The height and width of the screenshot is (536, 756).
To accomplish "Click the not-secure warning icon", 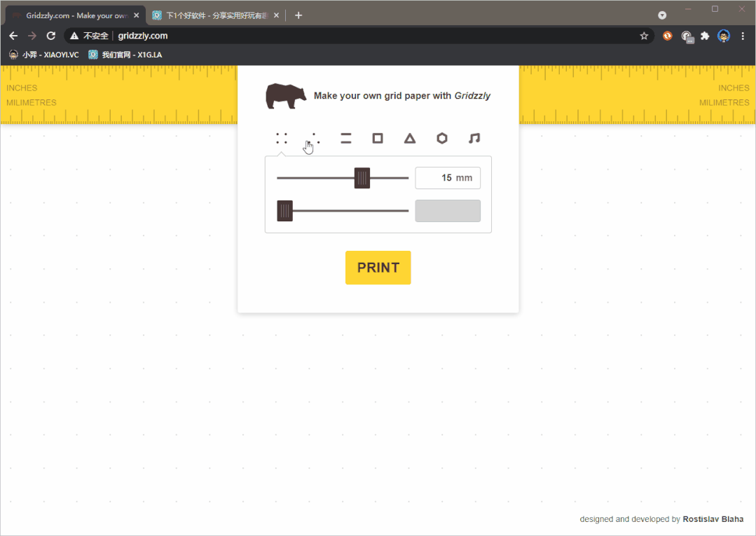I will tap(74, 36).
